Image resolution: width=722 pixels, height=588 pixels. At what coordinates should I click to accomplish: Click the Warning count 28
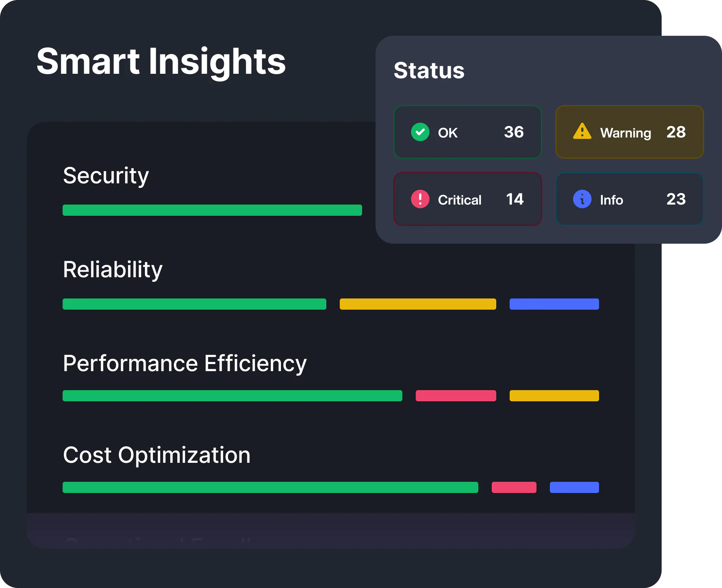[x=676, y=132]
